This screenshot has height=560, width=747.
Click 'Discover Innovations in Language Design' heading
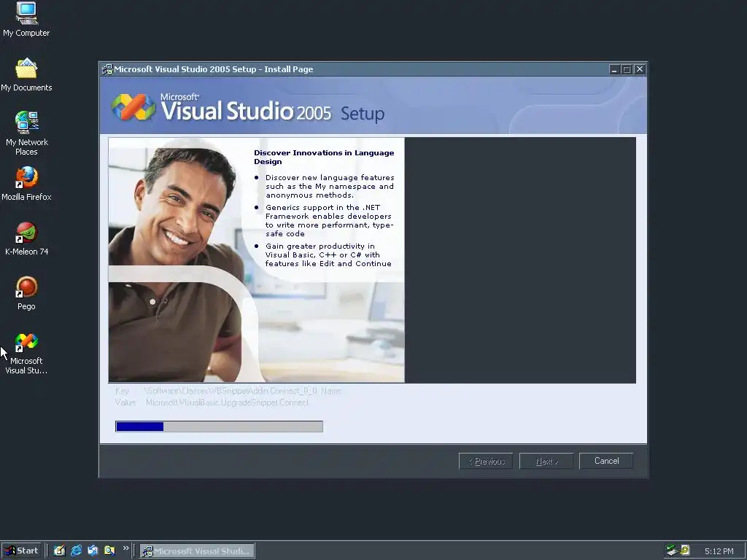tap(324, 157)
